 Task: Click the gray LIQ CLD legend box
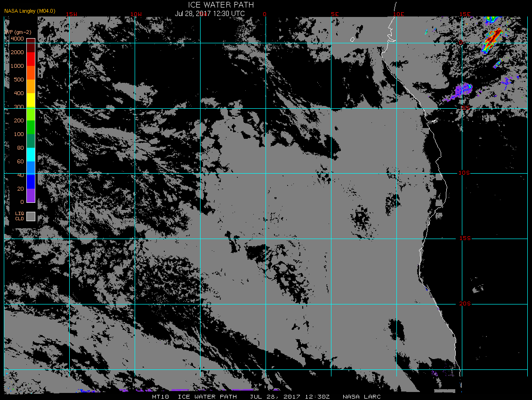[31, 216]
